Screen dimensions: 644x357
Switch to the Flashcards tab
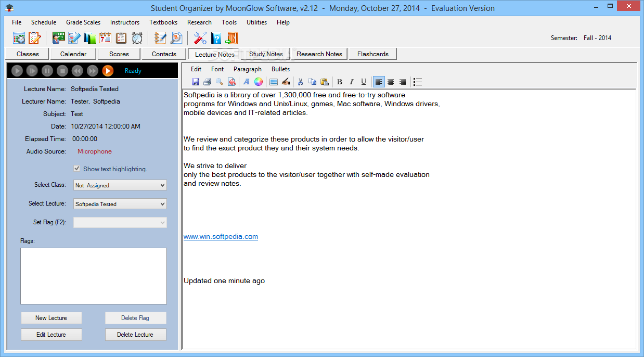pyautogui.click(x=373, y=54)
